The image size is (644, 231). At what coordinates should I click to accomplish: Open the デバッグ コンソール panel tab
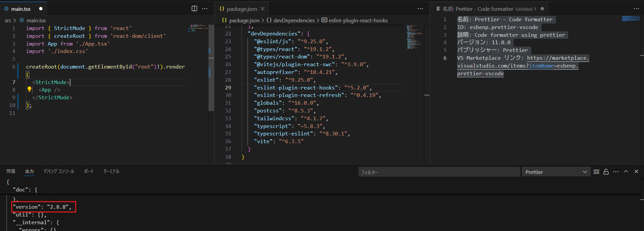pyautogui.click(x=59, y=171)
